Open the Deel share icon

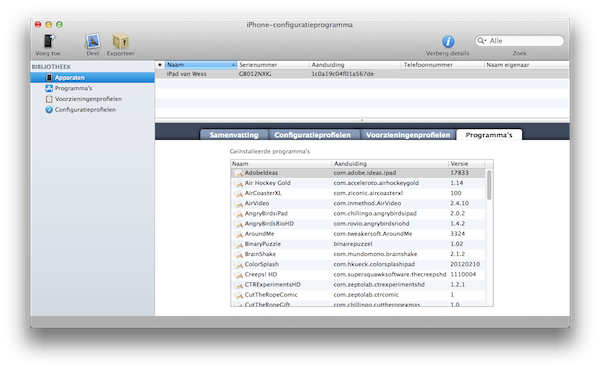[x=93, y=41]
